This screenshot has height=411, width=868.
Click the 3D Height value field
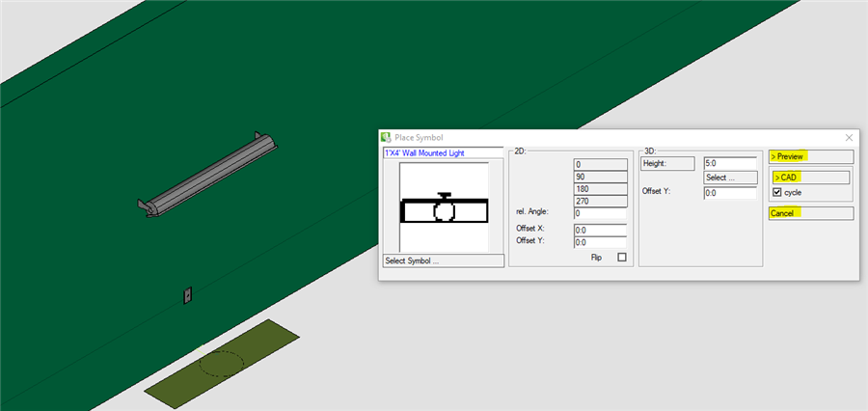pyautogui.click(x=730, y=164)
